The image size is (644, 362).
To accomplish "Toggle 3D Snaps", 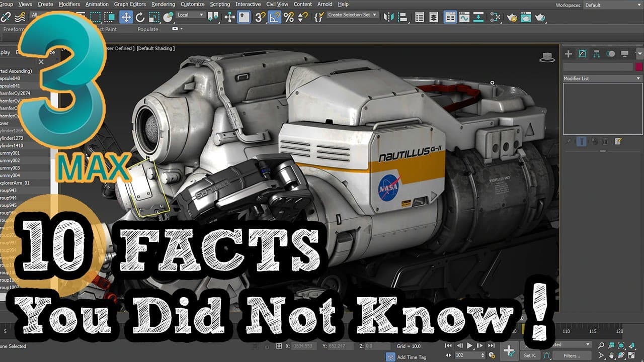I will pos(260,17).
